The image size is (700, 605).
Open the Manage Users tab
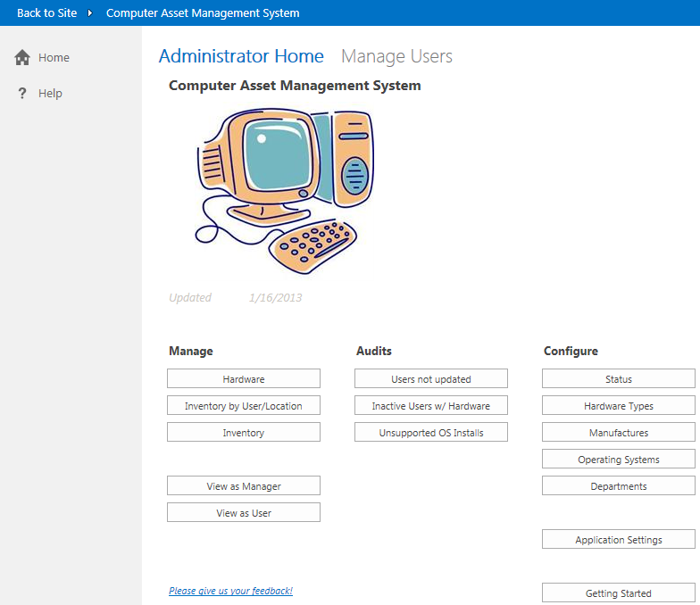point(396,56)
